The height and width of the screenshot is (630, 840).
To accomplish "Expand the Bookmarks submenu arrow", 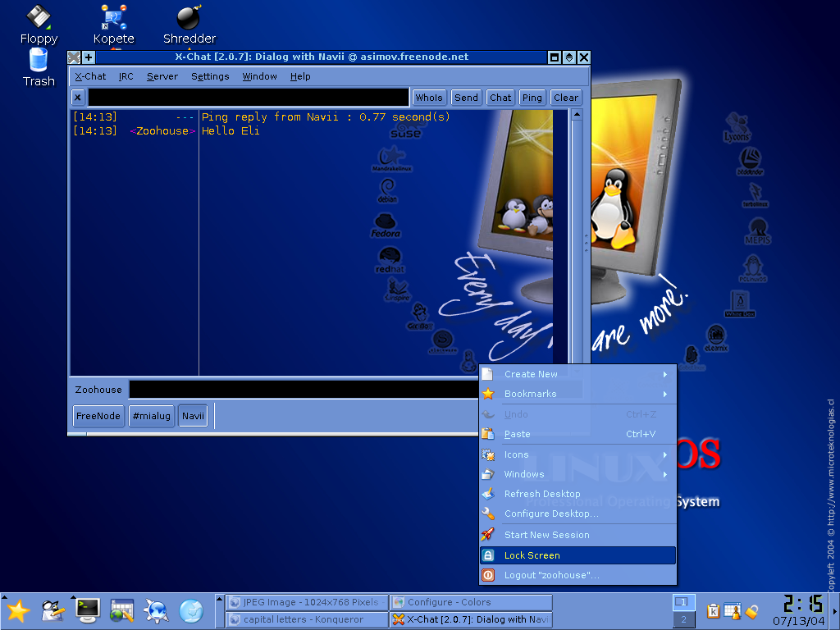I will pyautogui.click(x=665, y=394).
